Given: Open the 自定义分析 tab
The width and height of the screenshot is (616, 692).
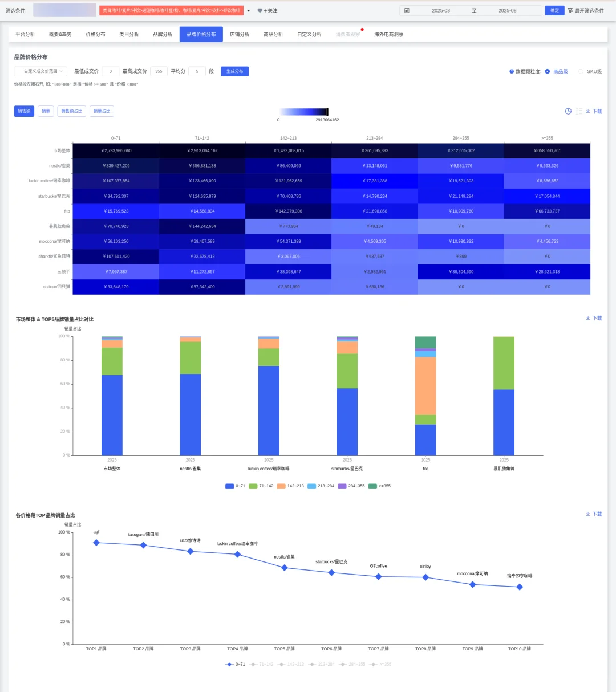Looking at the screenshot, I should pos(309,35).
